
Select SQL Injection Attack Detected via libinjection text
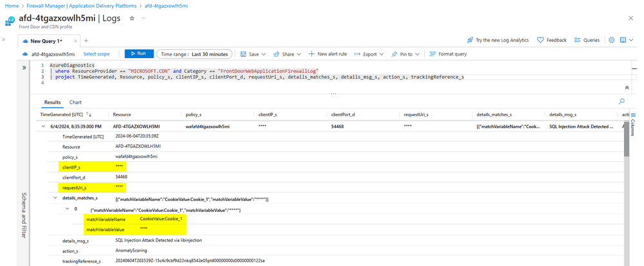[159, 240]
